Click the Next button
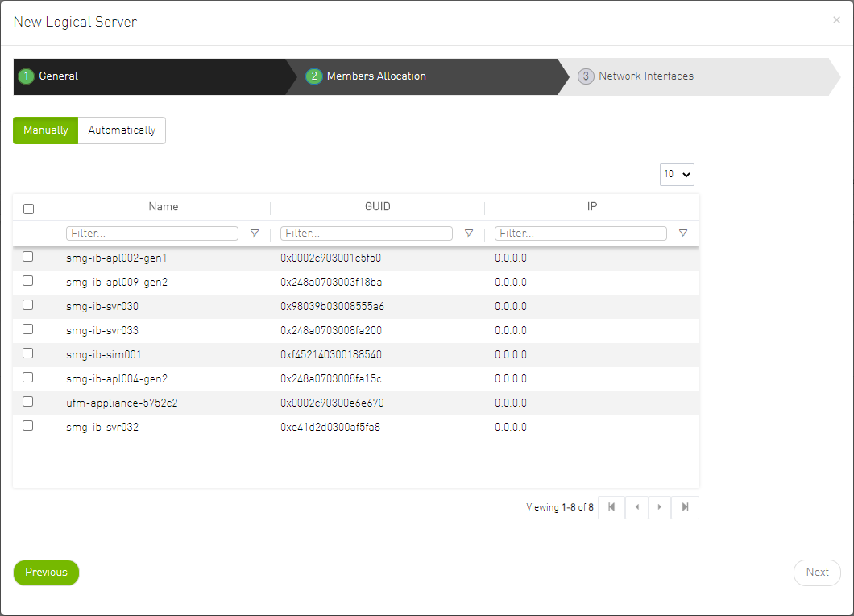The height and width of the screenshot is (616, 854). 817,573
